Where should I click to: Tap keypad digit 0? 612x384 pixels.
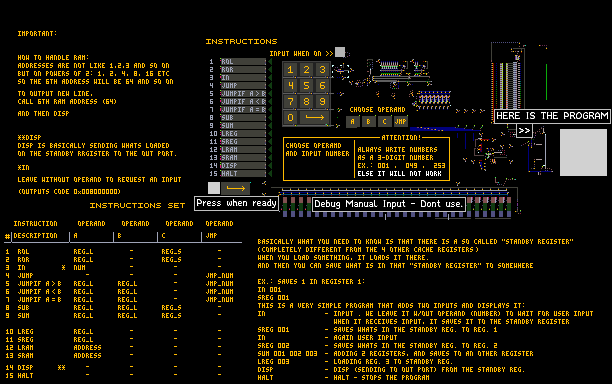coord(290,118)
